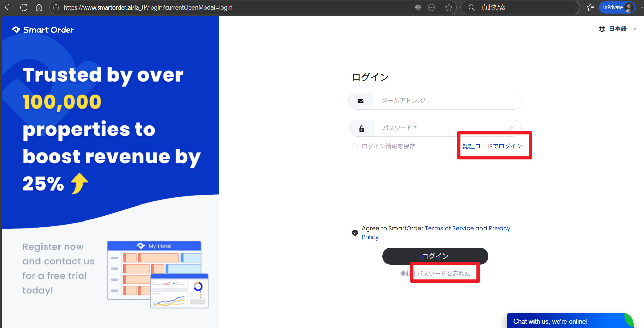The image size is (644, 328).
Task: Reload the page with refresh icon
Action: 24,7
